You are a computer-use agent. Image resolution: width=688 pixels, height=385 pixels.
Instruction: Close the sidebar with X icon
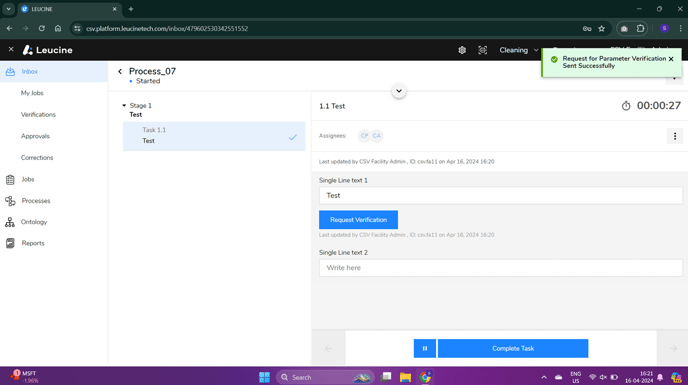[x=11, y=50]
